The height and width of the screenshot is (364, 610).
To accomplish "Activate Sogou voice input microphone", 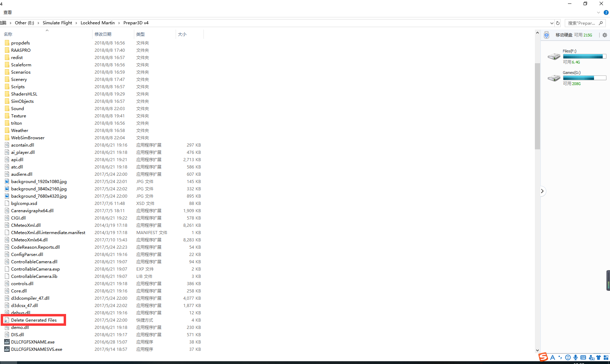I will pyautogui.click(x=576, y=357).
